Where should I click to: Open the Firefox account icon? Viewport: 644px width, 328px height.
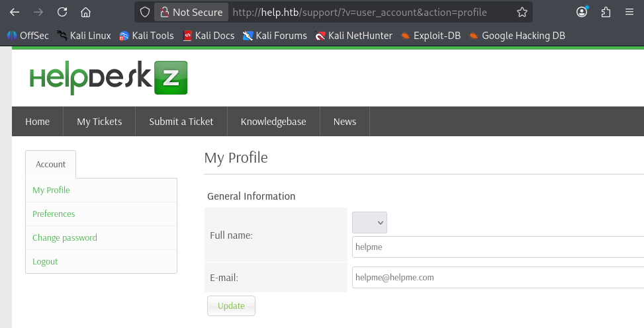pyautogui.click(x=582, y=12)
